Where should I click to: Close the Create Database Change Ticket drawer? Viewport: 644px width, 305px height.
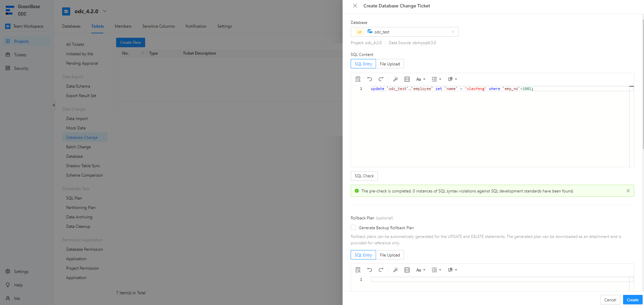coord(355,6)
